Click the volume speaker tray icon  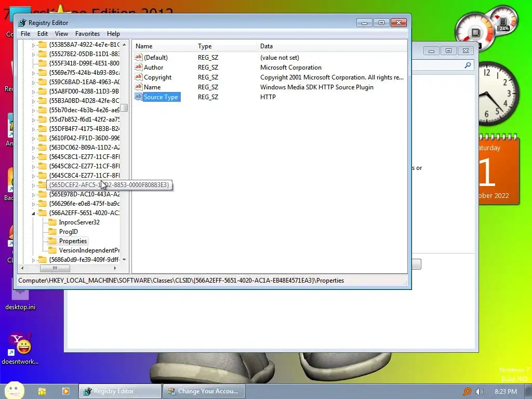pos(479,392)
